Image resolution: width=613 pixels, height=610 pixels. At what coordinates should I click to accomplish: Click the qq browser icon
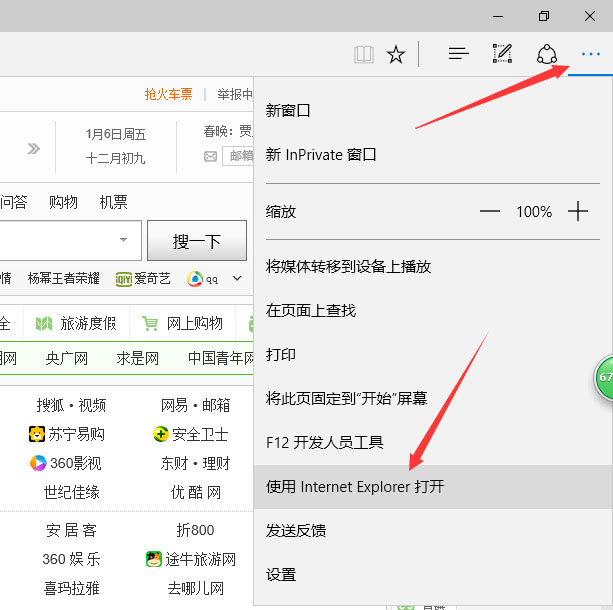(195, 279)
